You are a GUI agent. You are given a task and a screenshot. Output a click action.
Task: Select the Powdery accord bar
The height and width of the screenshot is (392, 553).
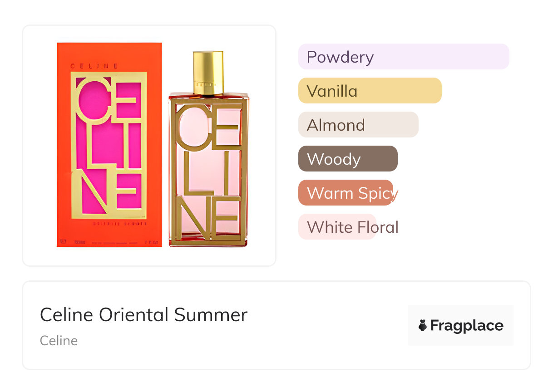[403, 57]
